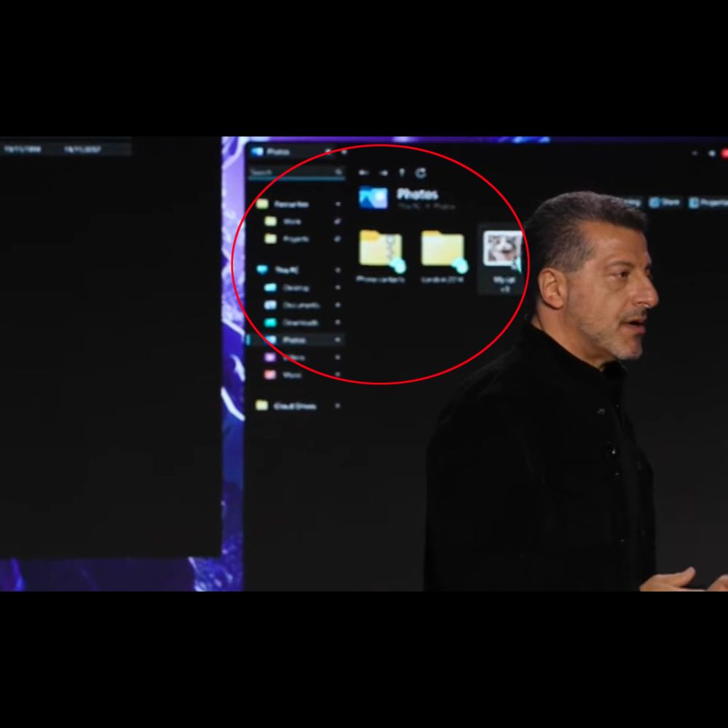Screen dimensions: 728x728
Task: Open Properties from the toolbar
Action: [708, 203]
